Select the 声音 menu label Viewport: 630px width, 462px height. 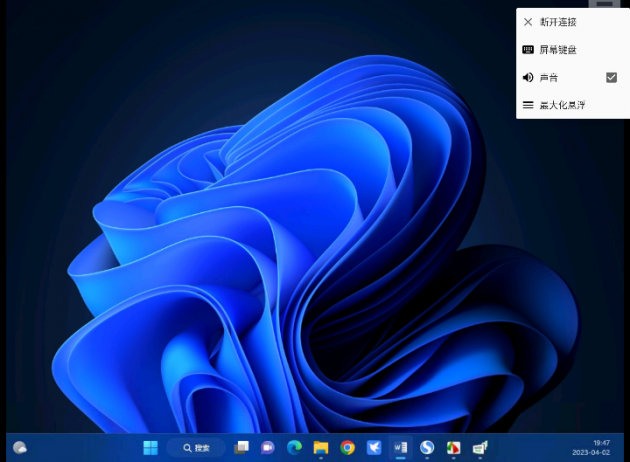(x=548, y=77)
